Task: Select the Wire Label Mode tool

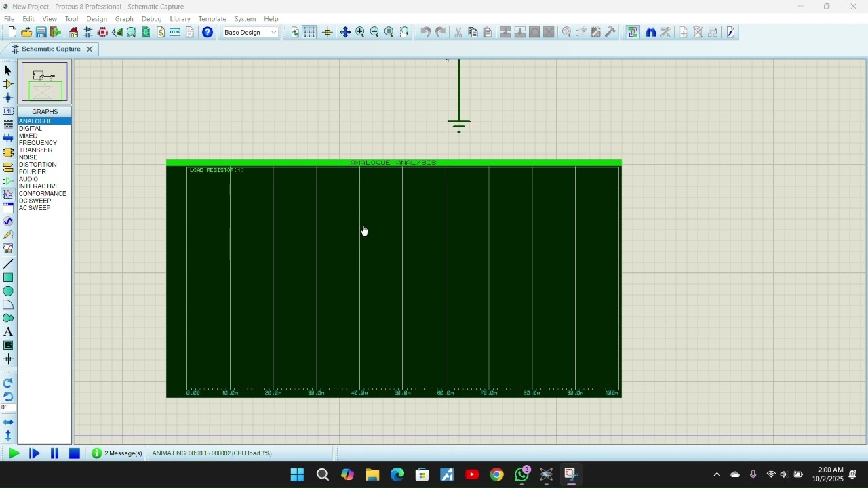Action: coord(8,111)
